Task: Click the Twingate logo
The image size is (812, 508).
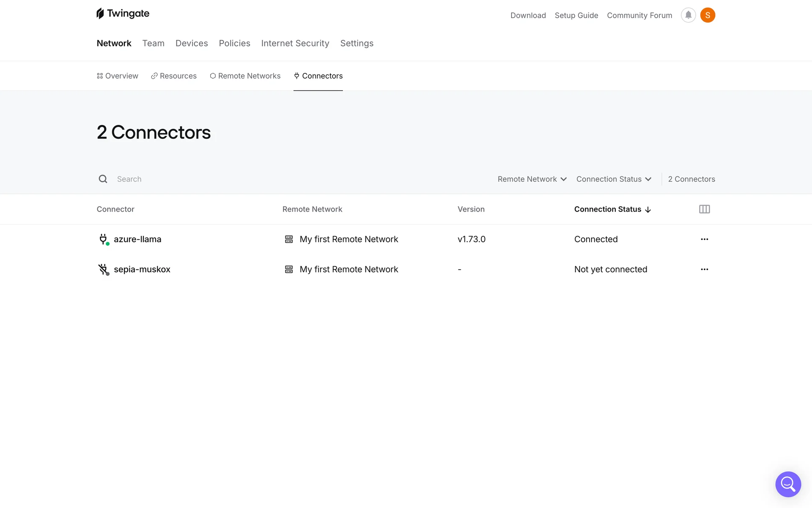Action: 123,14
